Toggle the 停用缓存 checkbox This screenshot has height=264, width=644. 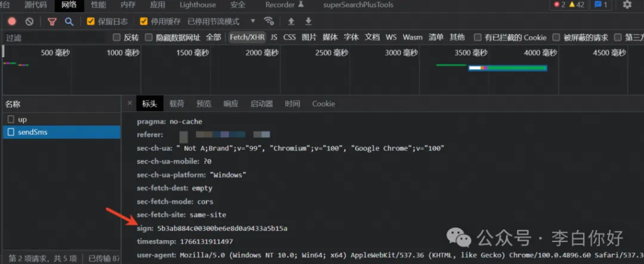point(144,21)
